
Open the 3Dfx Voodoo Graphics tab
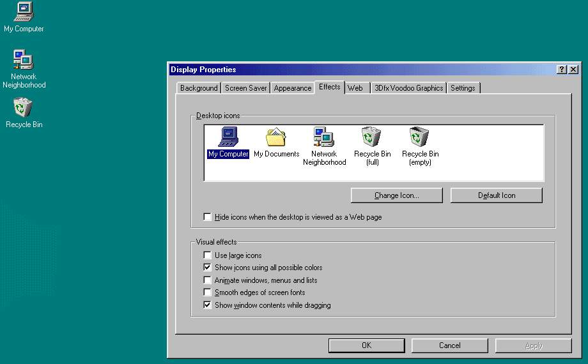[409, 88]
